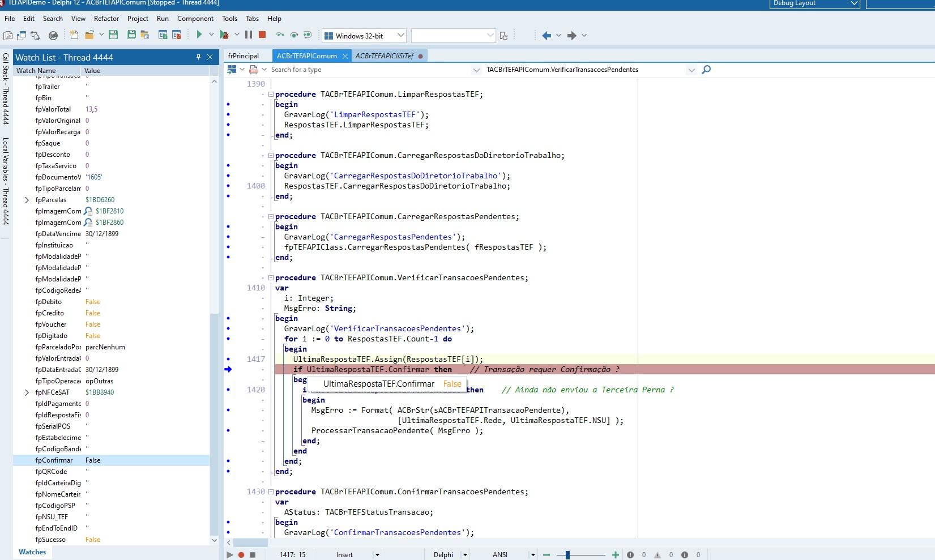Toggle macro record red circle in status bar
935x560 pixels.
(x=241, y=555)
